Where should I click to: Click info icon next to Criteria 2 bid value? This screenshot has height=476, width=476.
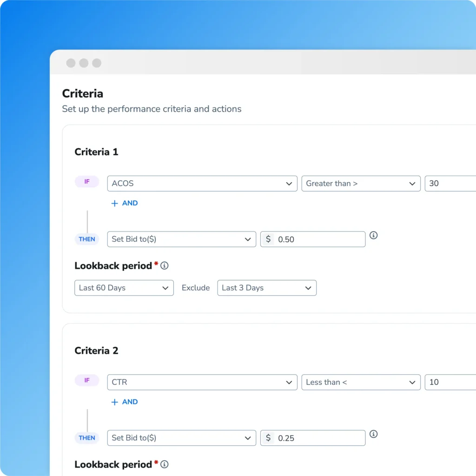[373, 434]
